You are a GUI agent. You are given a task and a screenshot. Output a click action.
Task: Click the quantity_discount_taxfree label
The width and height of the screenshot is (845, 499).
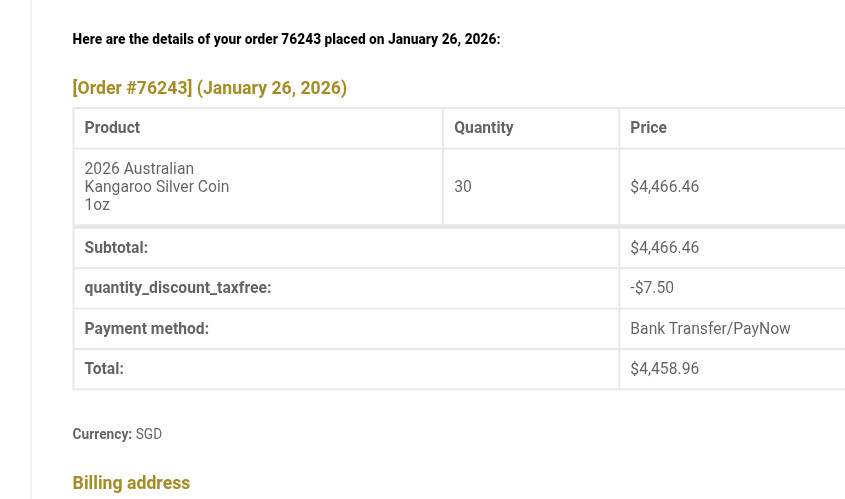(x=177, y=288)
